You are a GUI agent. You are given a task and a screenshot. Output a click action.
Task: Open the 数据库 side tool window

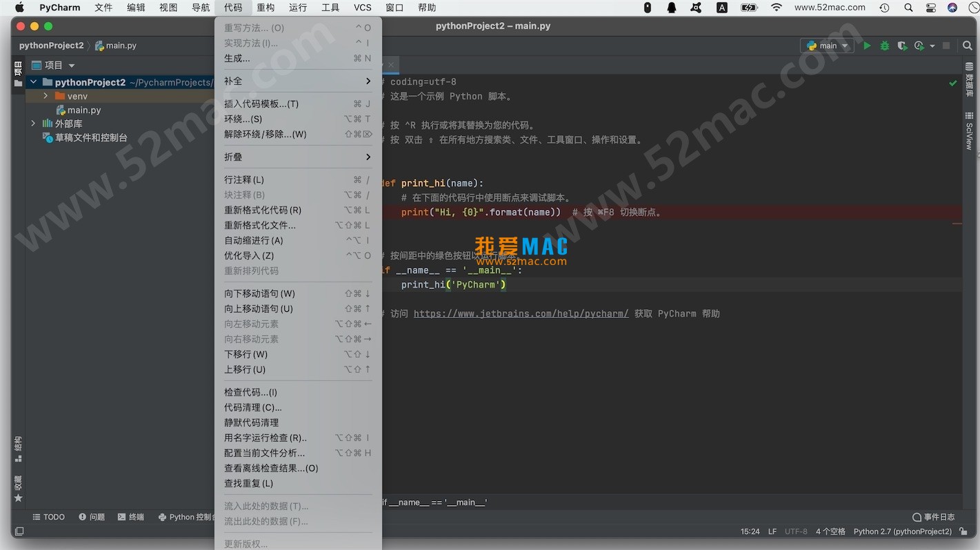[969, 80]
